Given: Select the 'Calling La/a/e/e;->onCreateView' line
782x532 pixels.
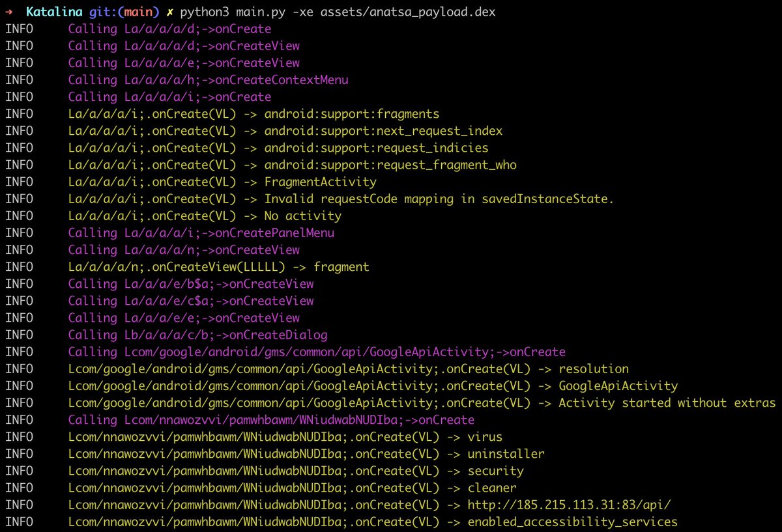Looking at the screenshot, I should click(x=184, y=317).
